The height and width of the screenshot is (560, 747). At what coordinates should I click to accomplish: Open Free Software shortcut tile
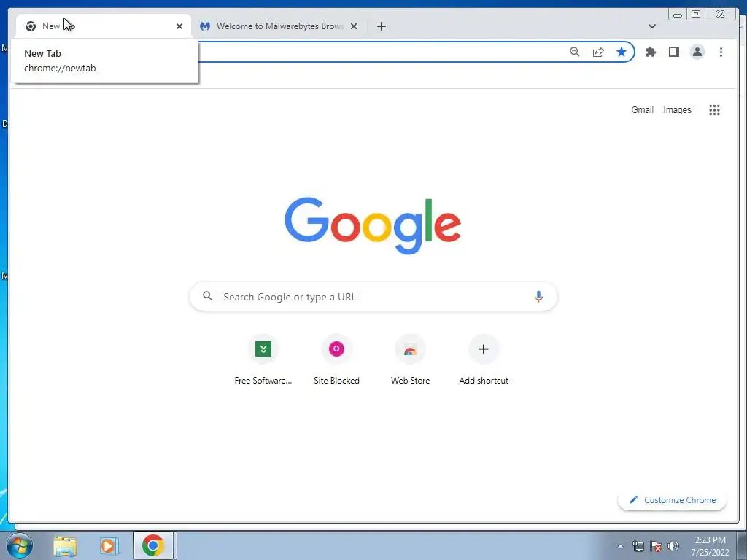263,359
